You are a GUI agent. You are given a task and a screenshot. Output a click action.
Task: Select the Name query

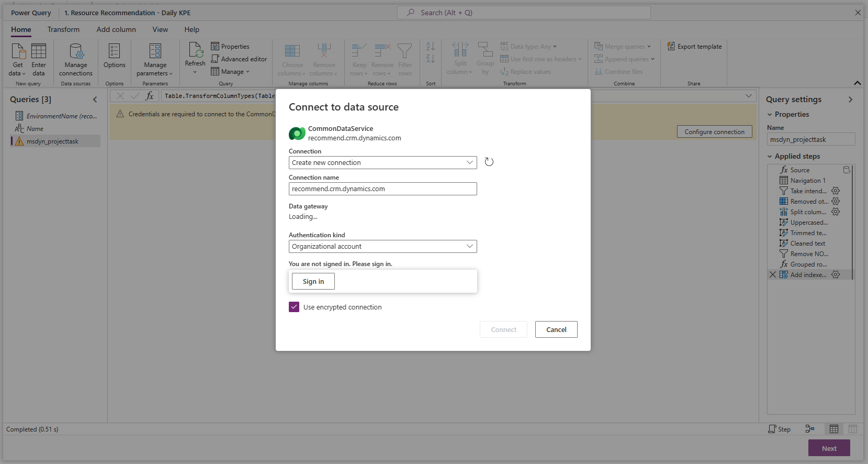tap(55, 128)
